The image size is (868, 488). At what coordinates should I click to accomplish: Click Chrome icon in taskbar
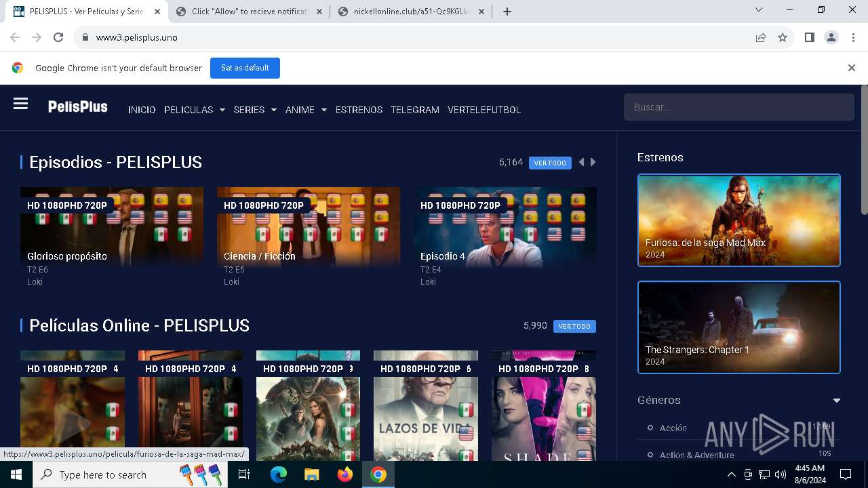[378, 474]
